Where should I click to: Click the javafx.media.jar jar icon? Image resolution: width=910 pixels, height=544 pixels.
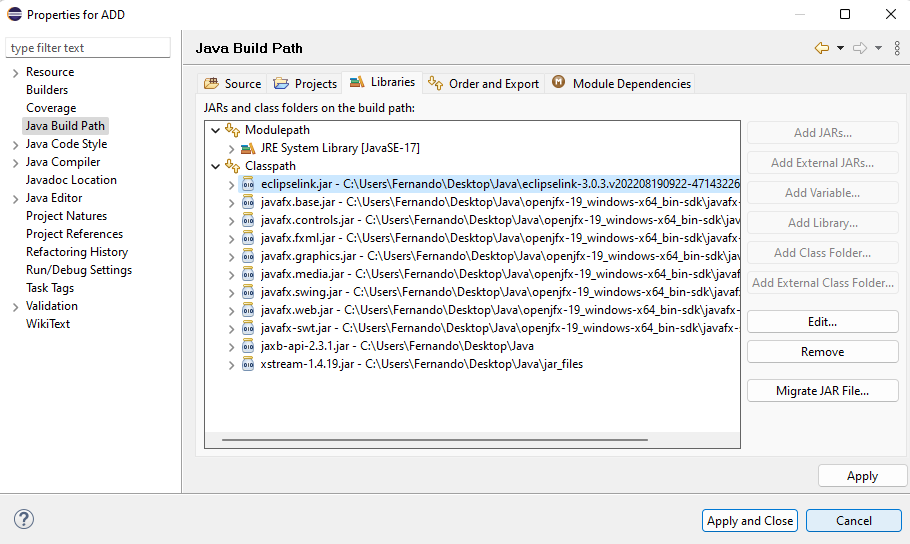[x=248, y=274]
